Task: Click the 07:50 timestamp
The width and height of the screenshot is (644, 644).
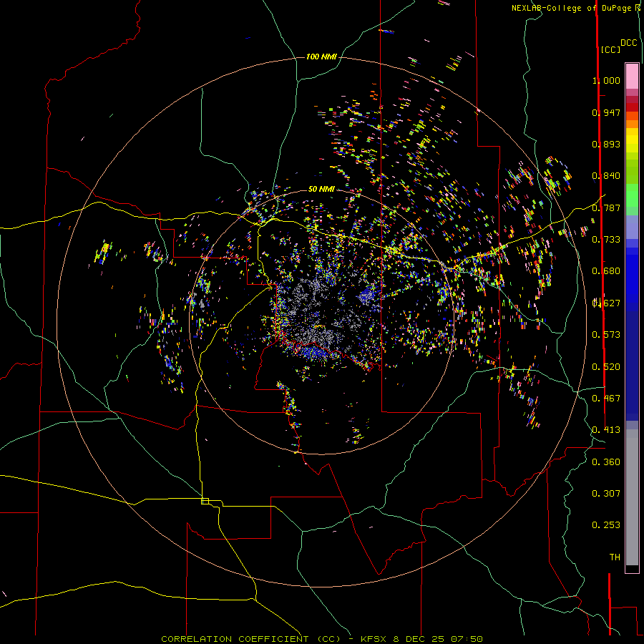Action: coord(467,639)
